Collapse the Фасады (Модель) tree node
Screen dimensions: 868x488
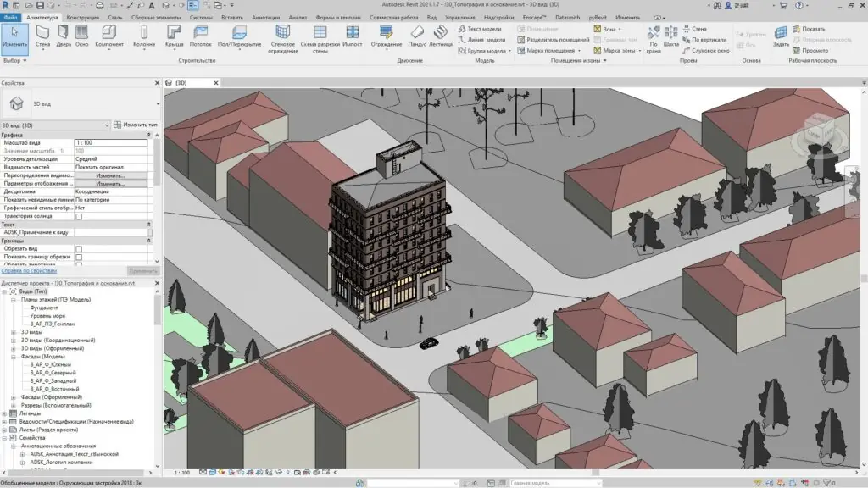[14, 356]
